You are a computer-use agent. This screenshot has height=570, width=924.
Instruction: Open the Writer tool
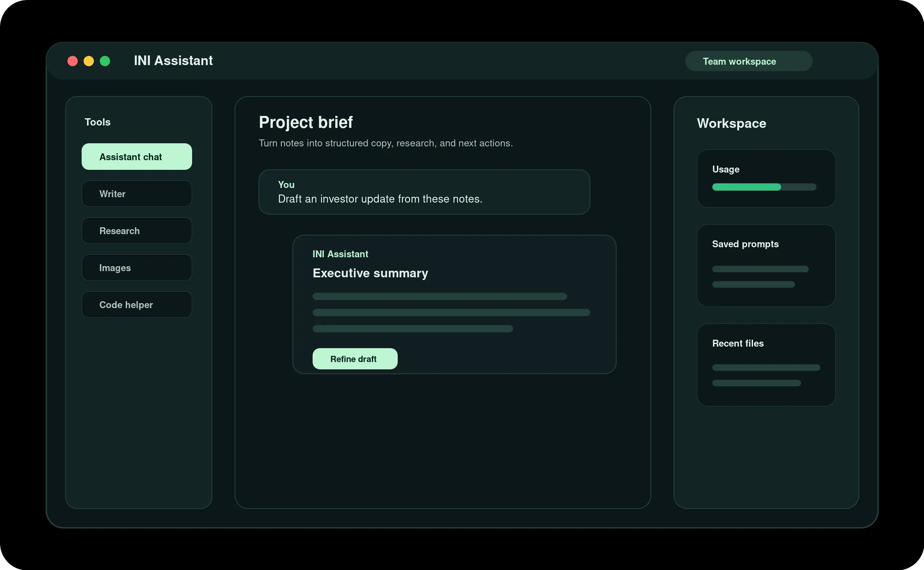coord(137,194)
